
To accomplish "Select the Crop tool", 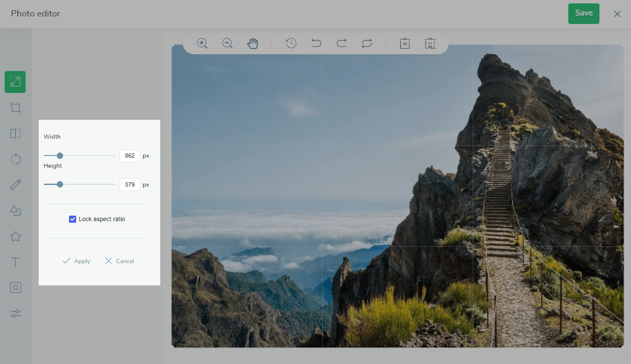I will coord(16,108).
